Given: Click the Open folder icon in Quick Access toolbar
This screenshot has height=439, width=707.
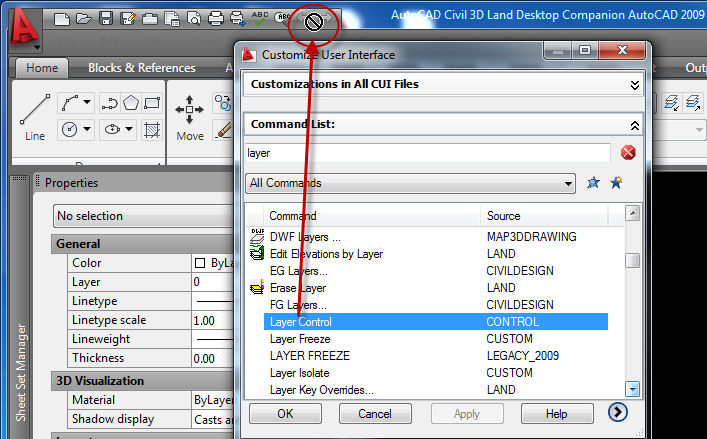Looking at the screenshot, I should (83, 18).
